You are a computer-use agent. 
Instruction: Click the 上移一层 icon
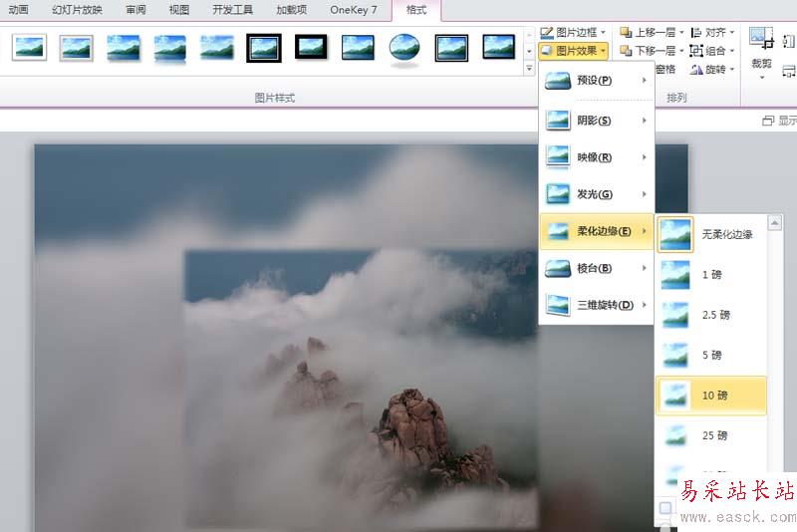coord(626,33)
